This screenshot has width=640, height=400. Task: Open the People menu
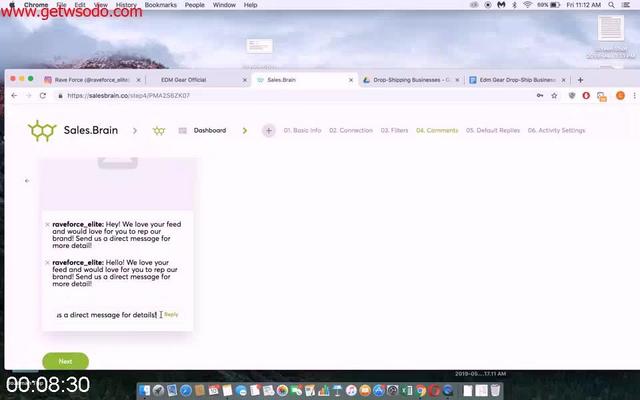pos(195,5)
